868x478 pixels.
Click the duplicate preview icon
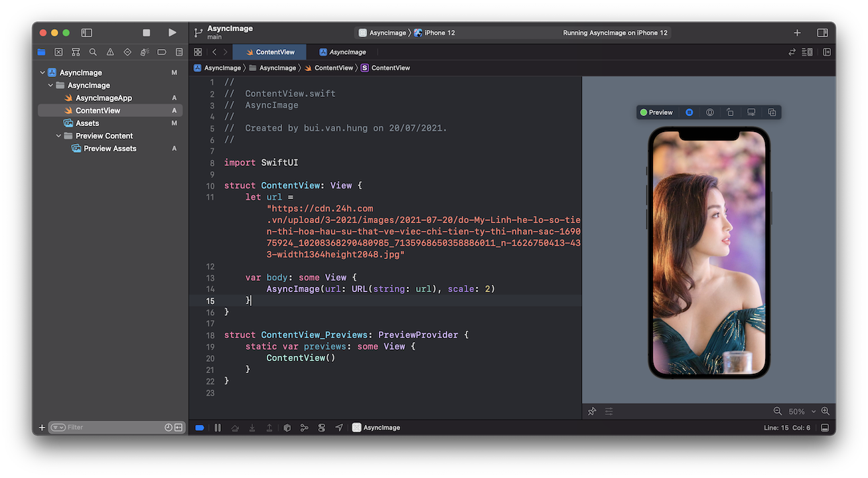(x=772, y=113)
